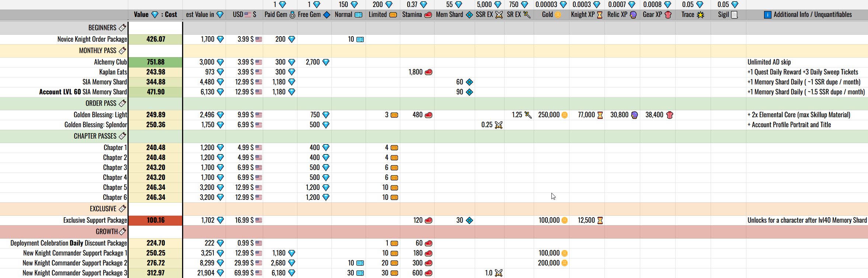Click the Stamina meat icon in header
The height and width of the screenshot is (278, 868).
428,15
